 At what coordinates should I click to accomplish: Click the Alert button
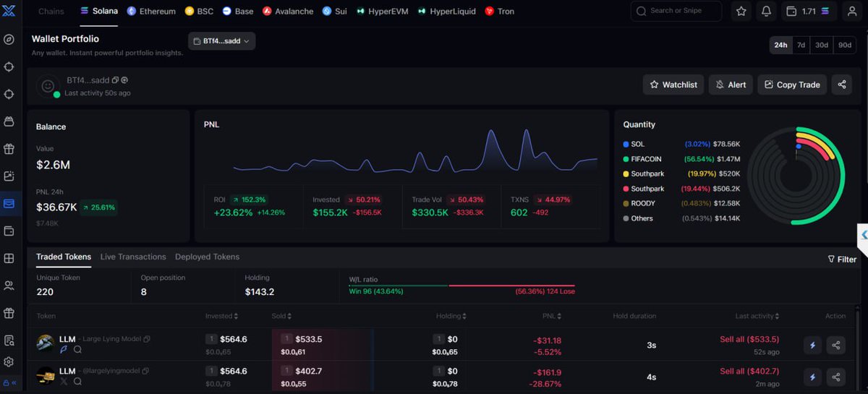click(x=731, y=85)
